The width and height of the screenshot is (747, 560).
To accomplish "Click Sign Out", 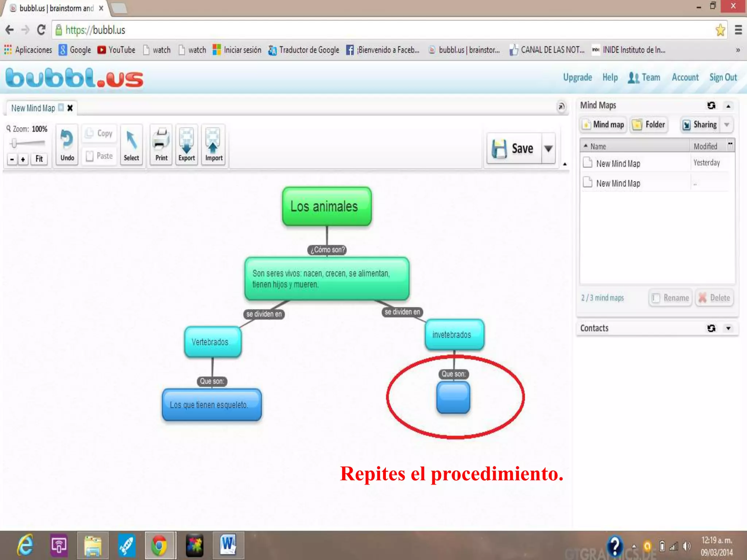I will point(723,77).
